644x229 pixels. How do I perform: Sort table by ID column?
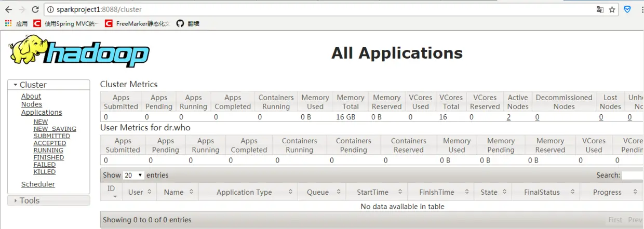tap(111, 192)
